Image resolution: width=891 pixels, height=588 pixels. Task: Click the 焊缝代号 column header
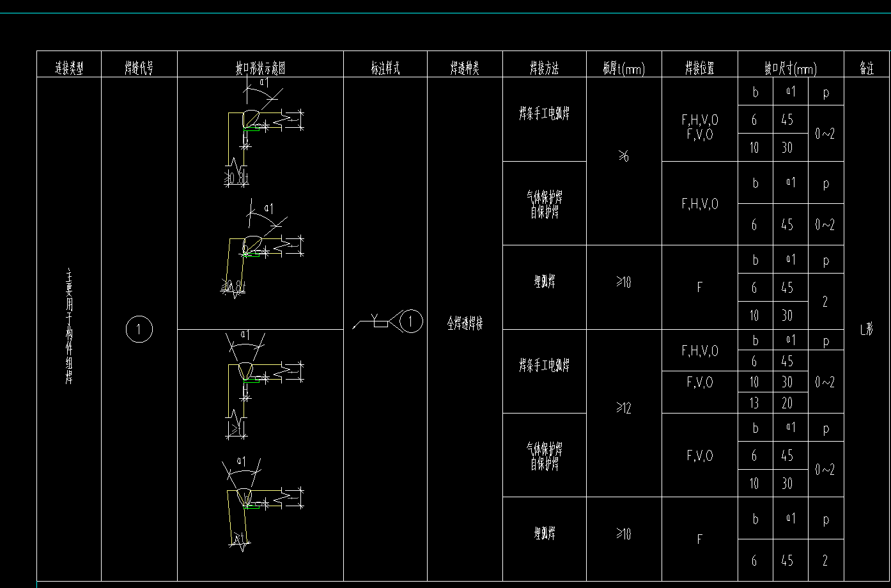(139, 68)
